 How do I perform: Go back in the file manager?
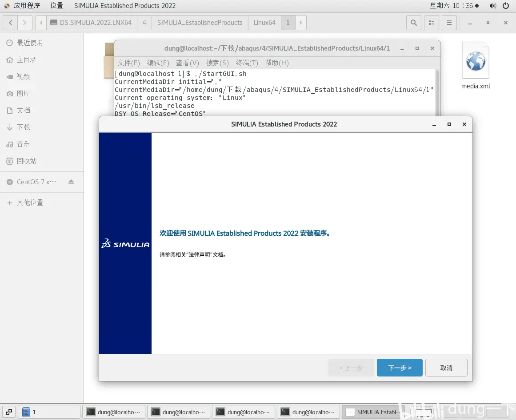tap(11, 23)
